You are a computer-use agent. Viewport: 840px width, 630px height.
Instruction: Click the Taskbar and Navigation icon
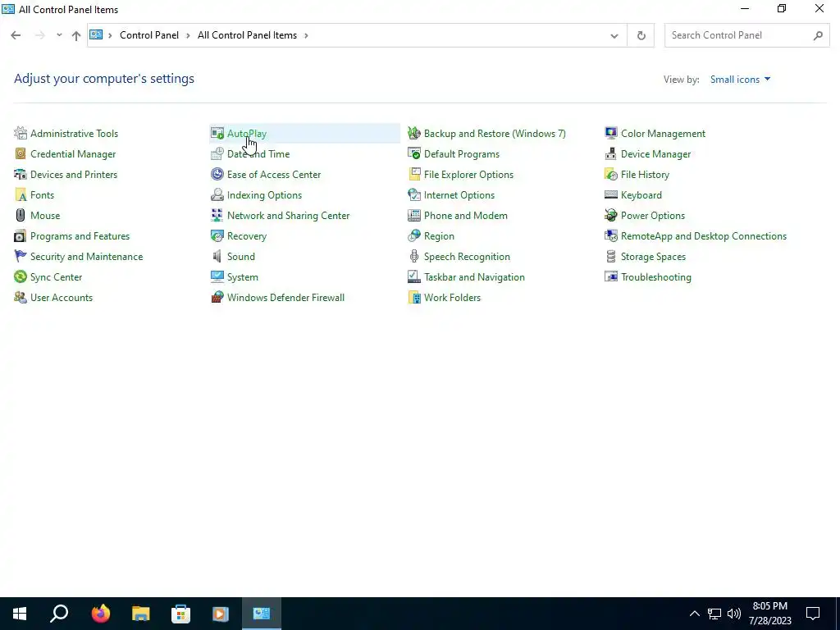(x=414, y=277)
